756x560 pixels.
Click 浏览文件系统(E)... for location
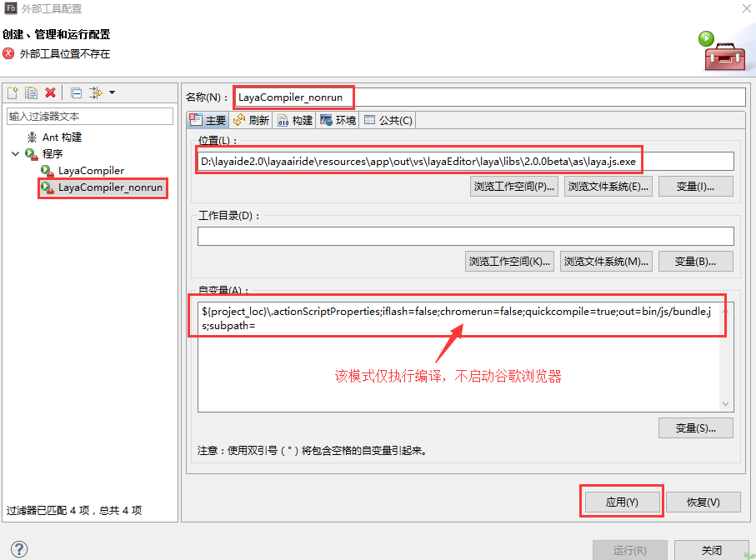(608, 187)
